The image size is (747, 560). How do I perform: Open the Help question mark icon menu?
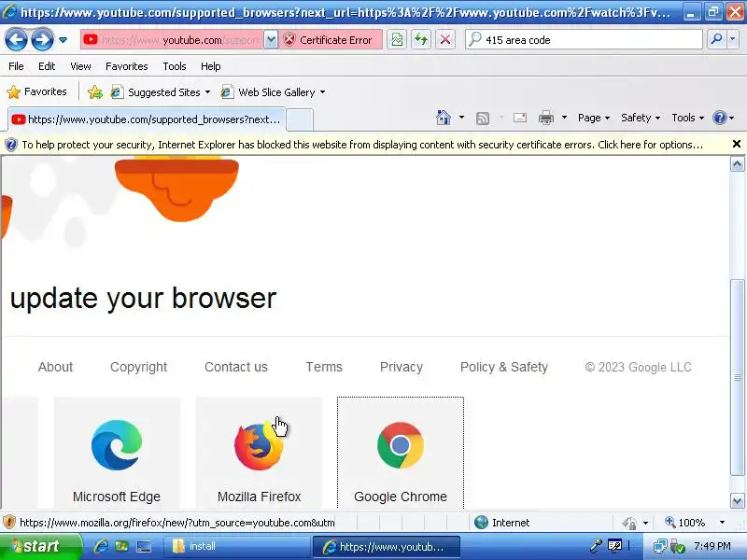coord(723,118)
